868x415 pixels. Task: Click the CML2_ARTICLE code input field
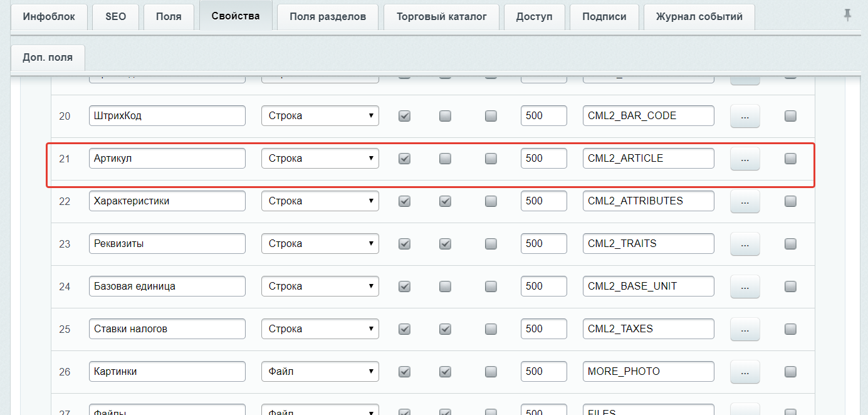pos(648,158)
